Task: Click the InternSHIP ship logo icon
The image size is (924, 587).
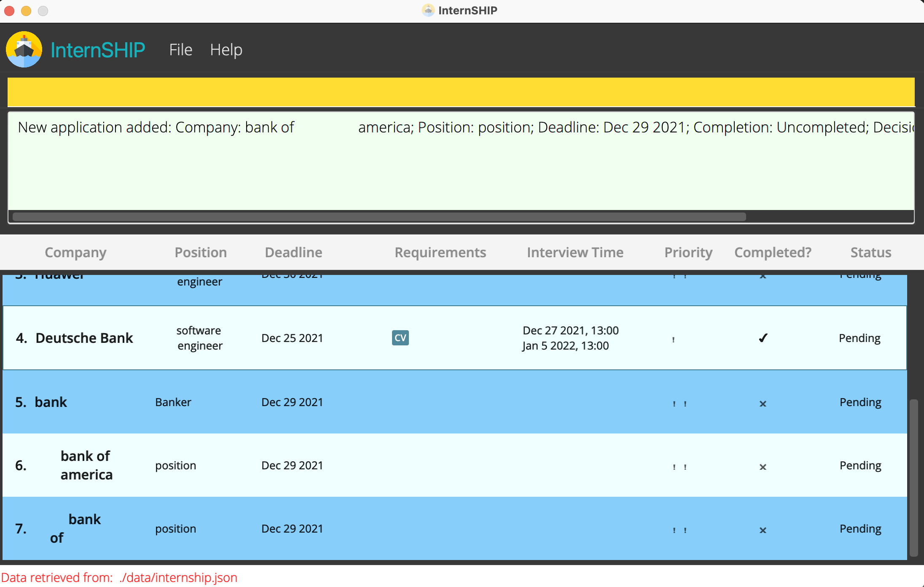Action: 24,49
